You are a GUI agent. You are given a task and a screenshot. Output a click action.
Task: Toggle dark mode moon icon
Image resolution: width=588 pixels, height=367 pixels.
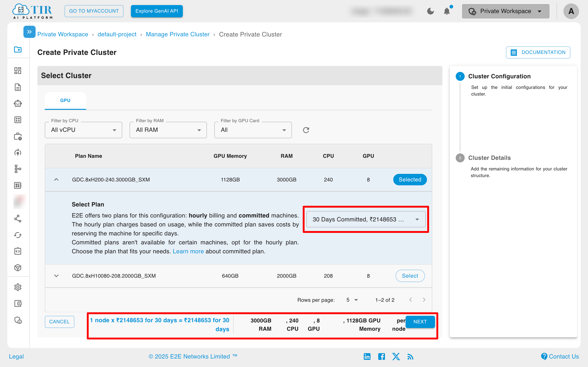coord(430,11)
